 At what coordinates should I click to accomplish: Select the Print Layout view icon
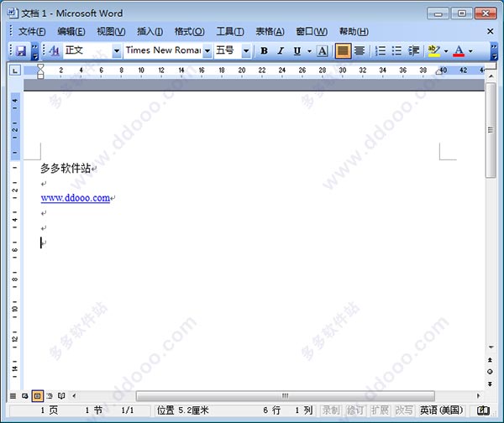[x=37, y=395]
